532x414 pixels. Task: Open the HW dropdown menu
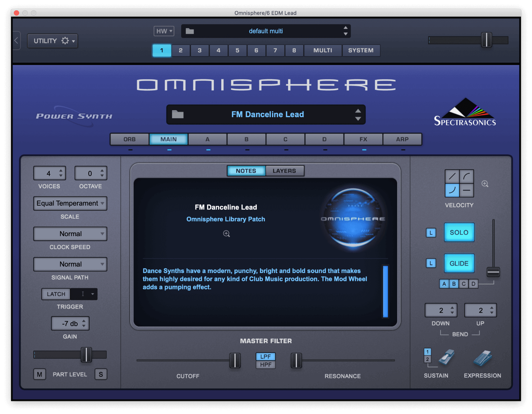(164, 31)
